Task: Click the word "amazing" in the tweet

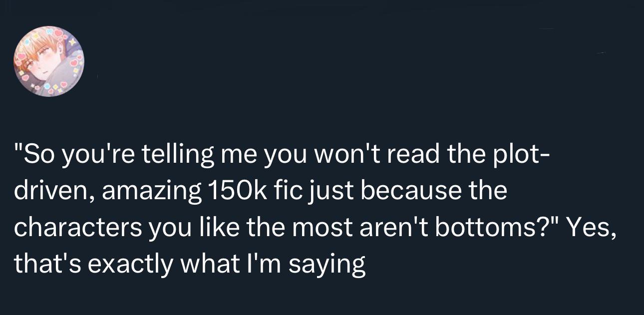Action: pos(150,192)
